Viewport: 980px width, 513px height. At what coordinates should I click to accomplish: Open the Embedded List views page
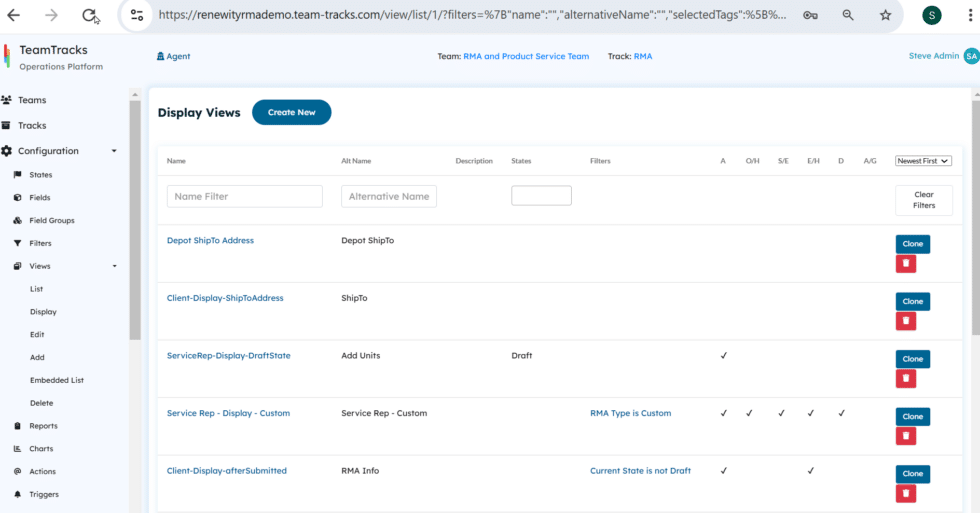click(x=56, y=381)
